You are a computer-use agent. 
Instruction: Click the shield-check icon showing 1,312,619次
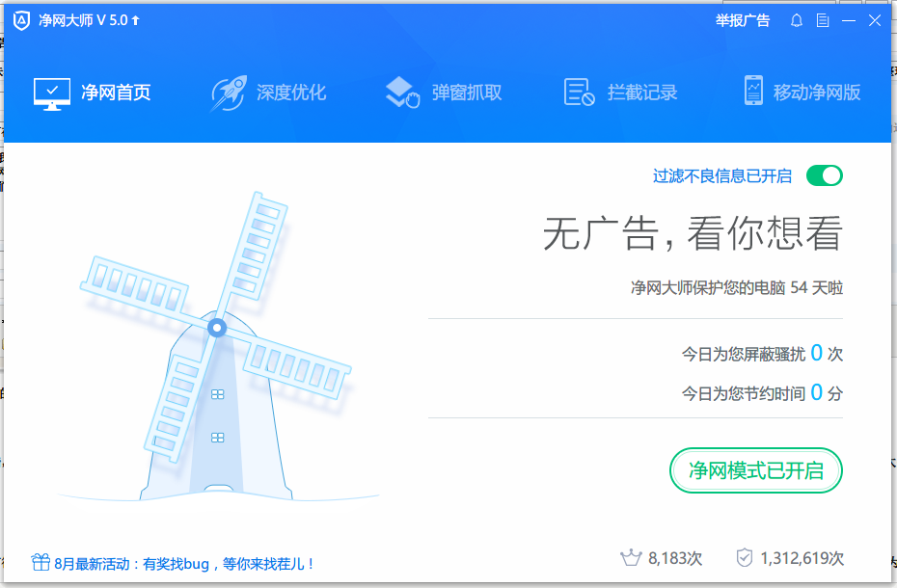[x=744, y=557]
